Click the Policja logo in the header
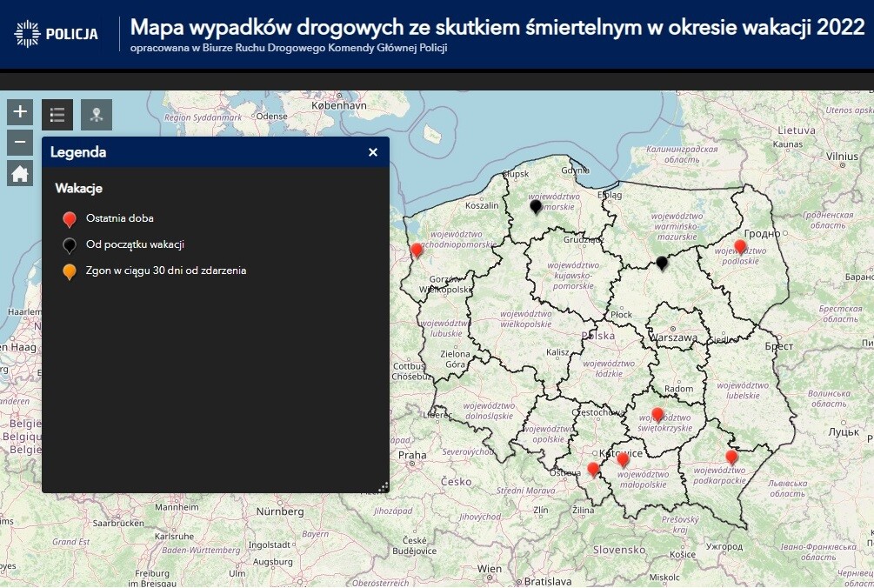Image resolution: width=874 pixels, height=588 pixels. click(57, 35)
